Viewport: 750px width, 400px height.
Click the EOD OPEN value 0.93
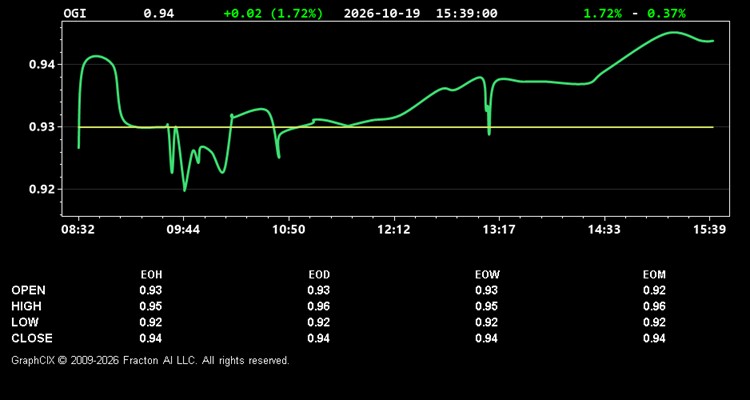(319, 290)
